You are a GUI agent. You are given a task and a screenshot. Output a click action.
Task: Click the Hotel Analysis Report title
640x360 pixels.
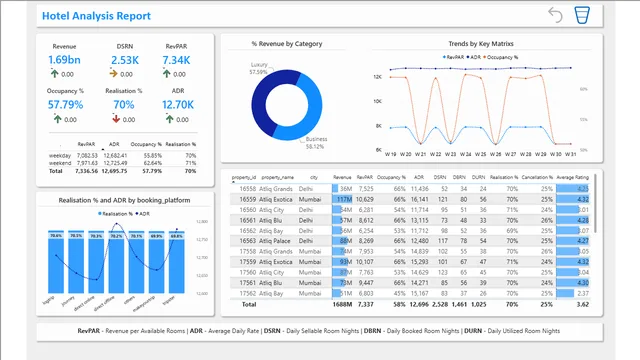click(96, 16)
